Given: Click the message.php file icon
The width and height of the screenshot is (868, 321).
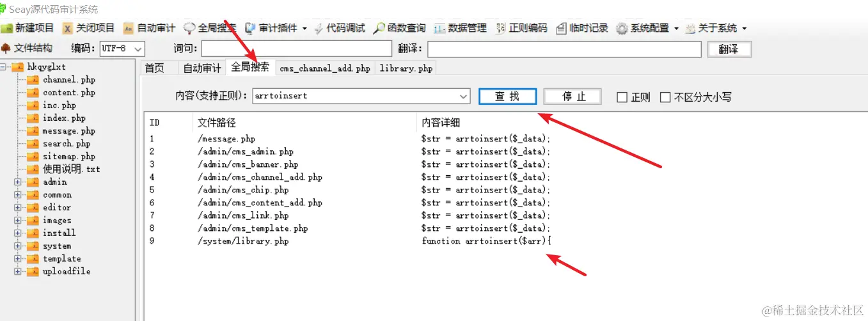Looking at the screenshot, I should point(33,131).
